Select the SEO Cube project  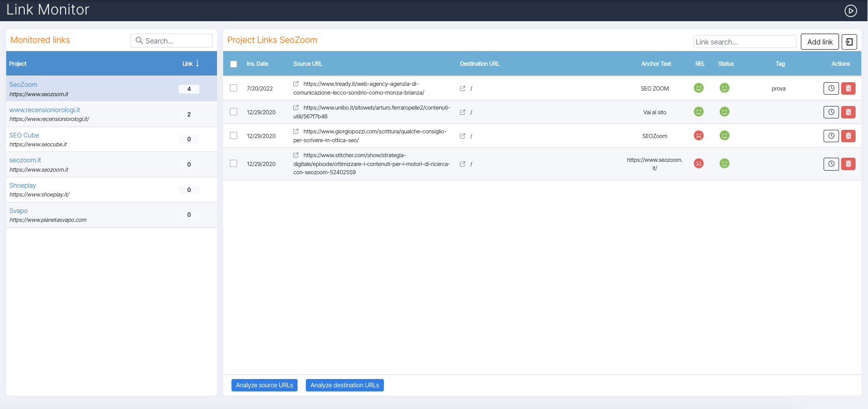click(x=112, y=140)
